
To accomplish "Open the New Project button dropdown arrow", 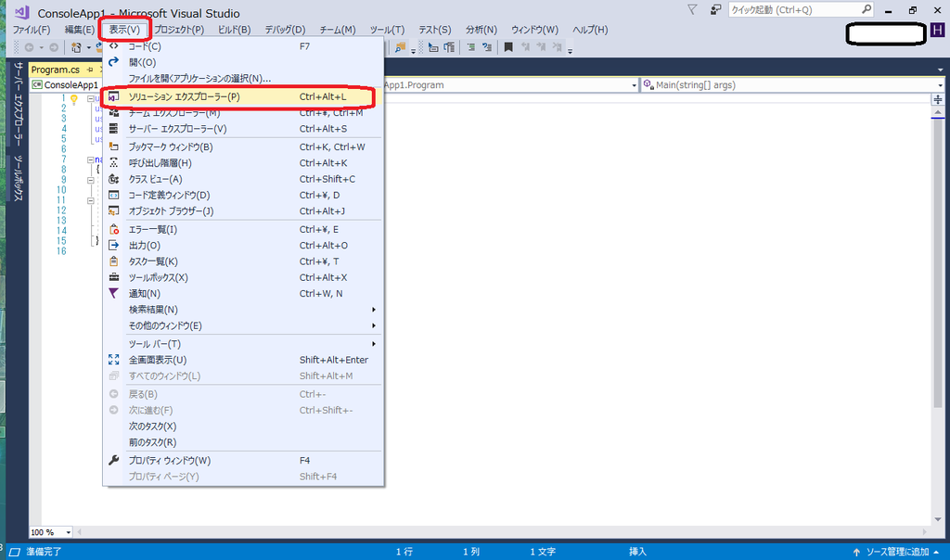I will 88,48.
